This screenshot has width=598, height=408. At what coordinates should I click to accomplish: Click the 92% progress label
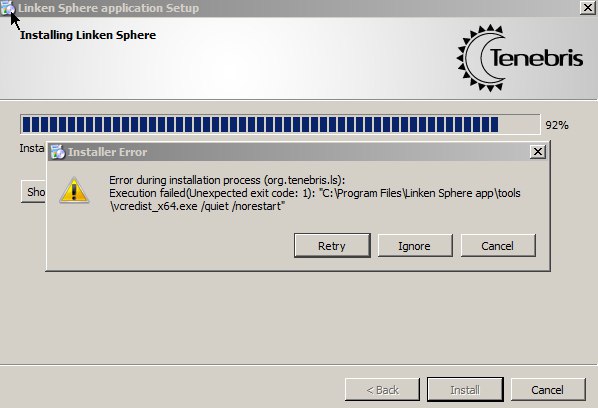[x=557, y=125]
